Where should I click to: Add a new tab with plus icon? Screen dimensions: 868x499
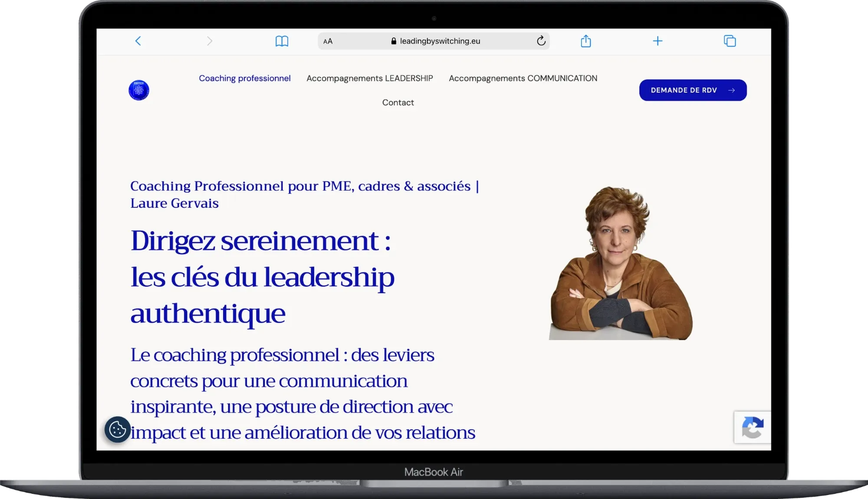pyautogui.click(x=658, y=41)
